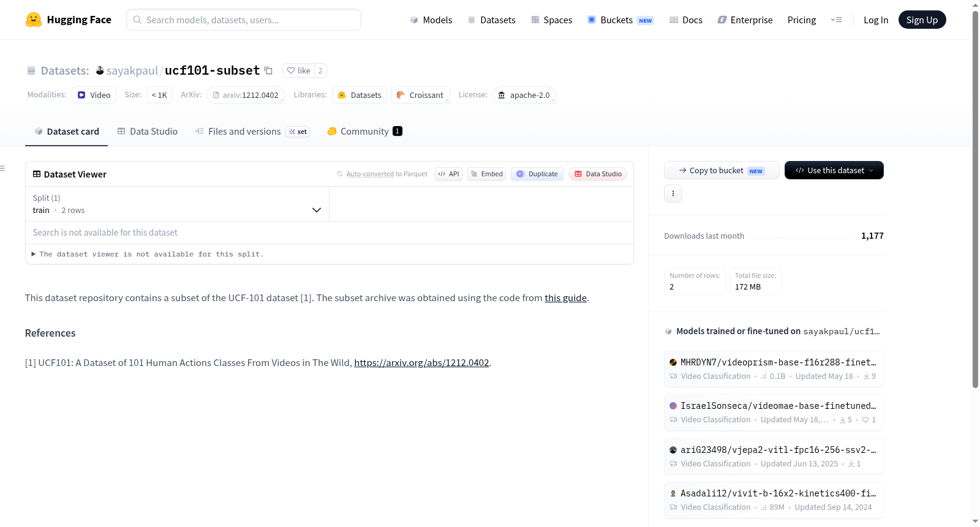This screenshot has height=527, width=980.
Task: Open Datasets in top navigation
Action: [x=492, y=20]
